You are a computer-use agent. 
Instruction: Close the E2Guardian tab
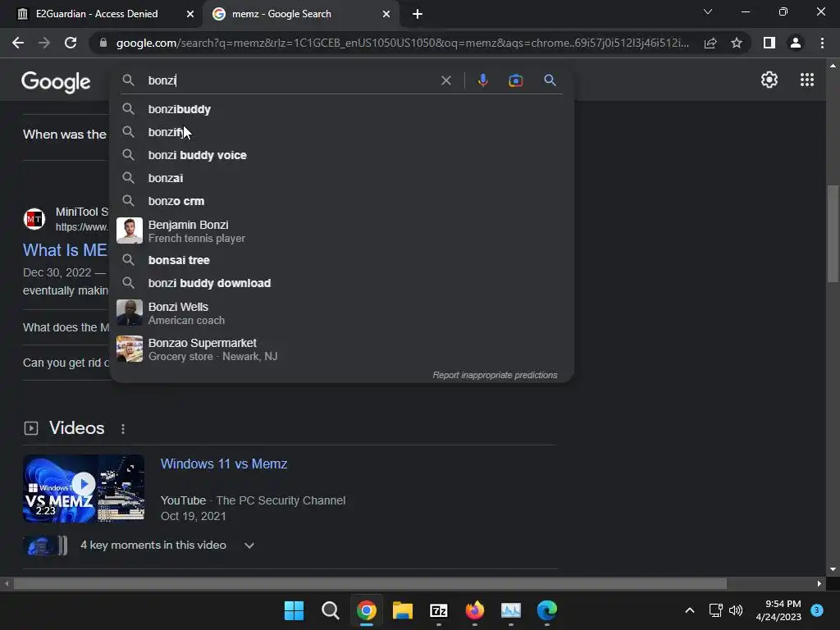[x=189, y=14]
